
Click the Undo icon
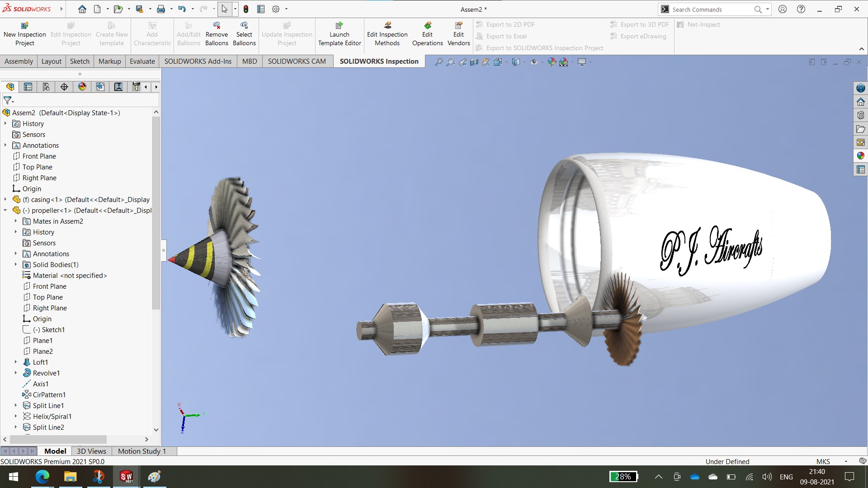[x=182, y=9]
